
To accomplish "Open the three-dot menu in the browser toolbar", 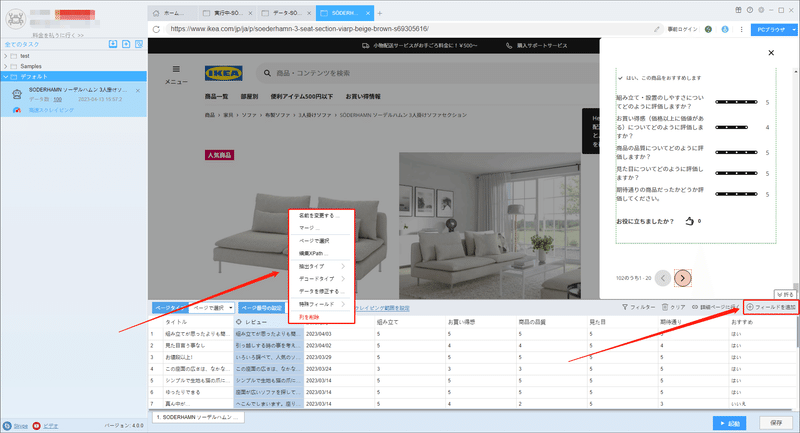I will (x=741, y=29).
